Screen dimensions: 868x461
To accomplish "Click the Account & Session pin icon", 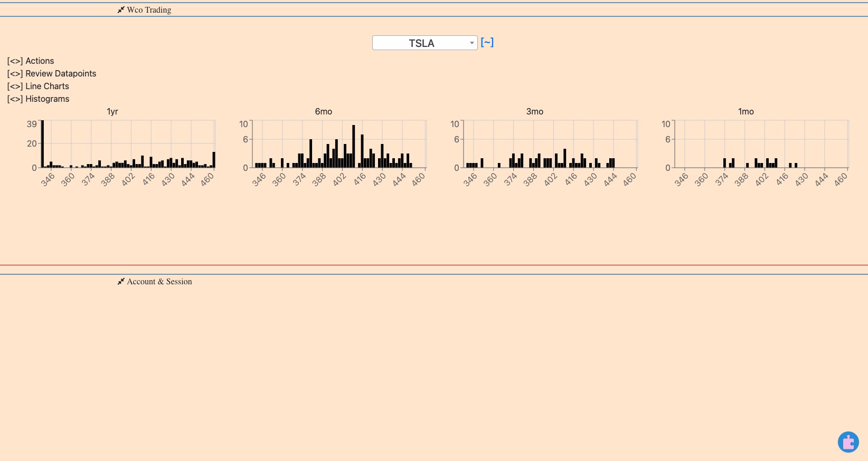I will pos(121,282).
